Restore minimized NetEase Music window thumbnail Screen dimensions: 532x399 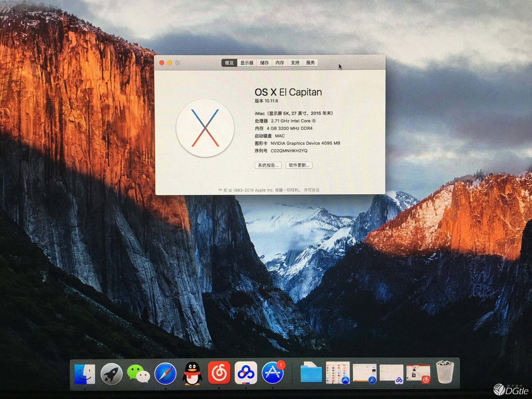418,373
